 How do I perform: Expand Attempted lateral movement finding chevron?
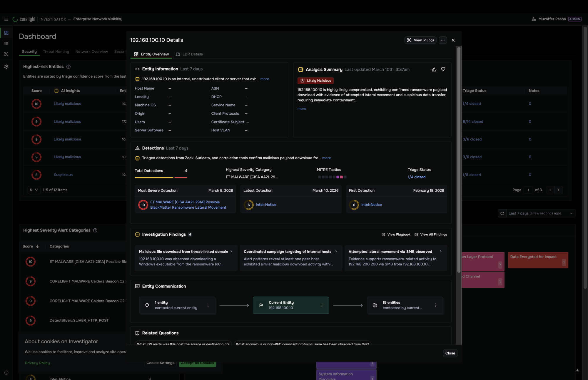[x=441, y=251]
